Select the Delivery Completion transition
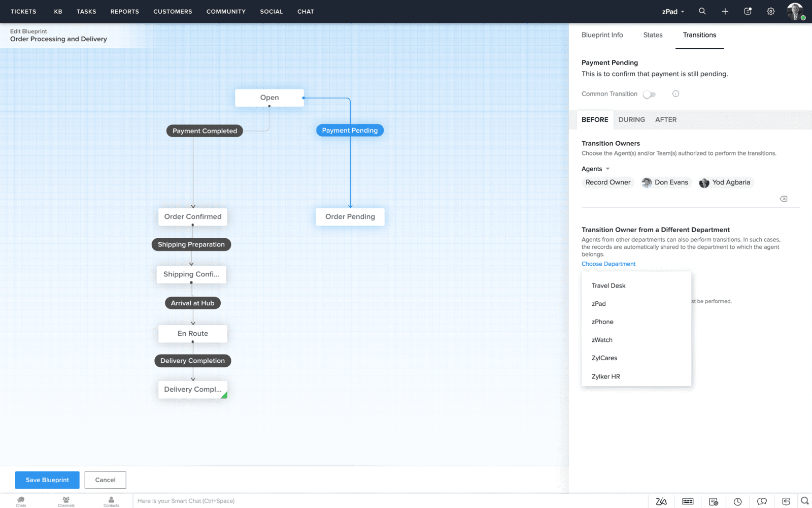The width and height of the screenshot is (812, 508). click(193, 361)
